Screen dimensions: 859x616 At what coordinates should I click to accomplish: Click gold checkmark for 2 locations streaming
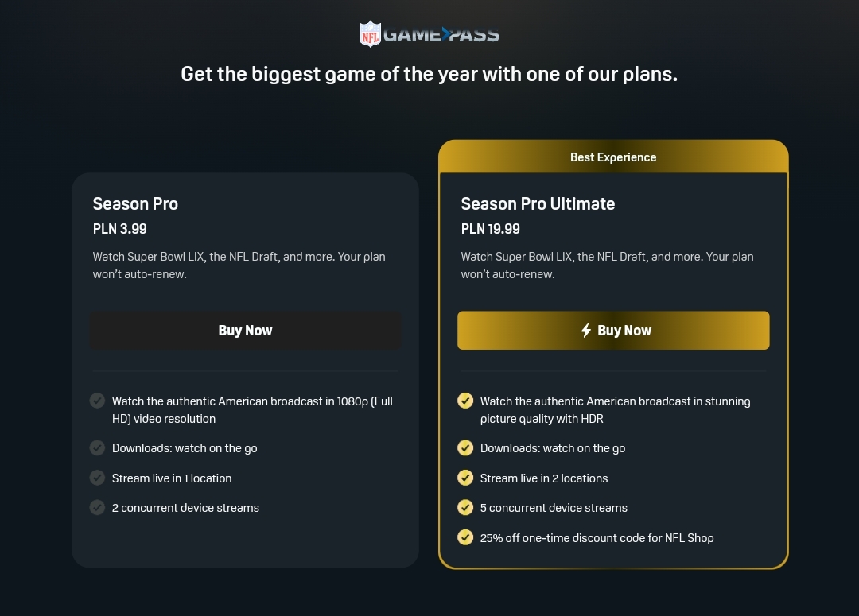click(465, 478)
